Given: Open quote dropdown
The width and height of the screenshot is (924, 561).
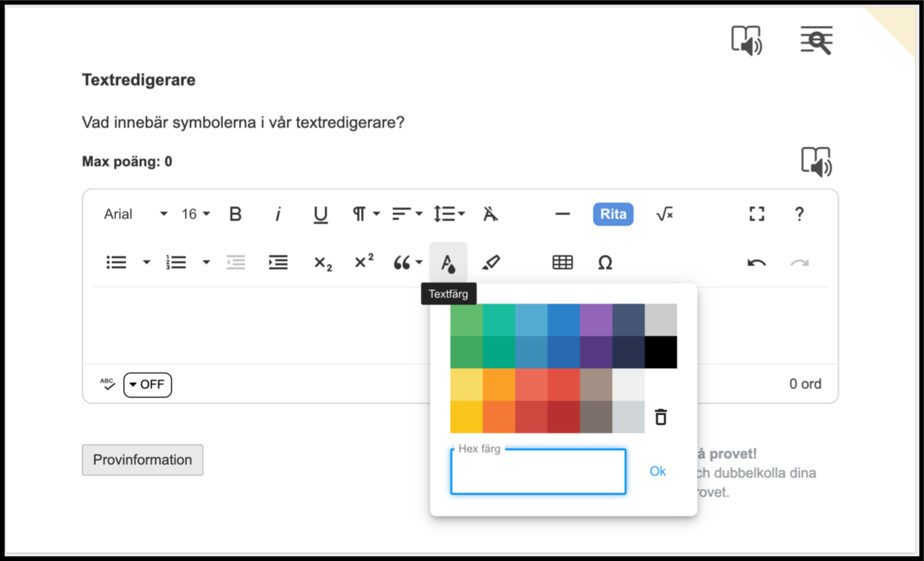Looking at the screenshot, I should (x=407, y=262).
